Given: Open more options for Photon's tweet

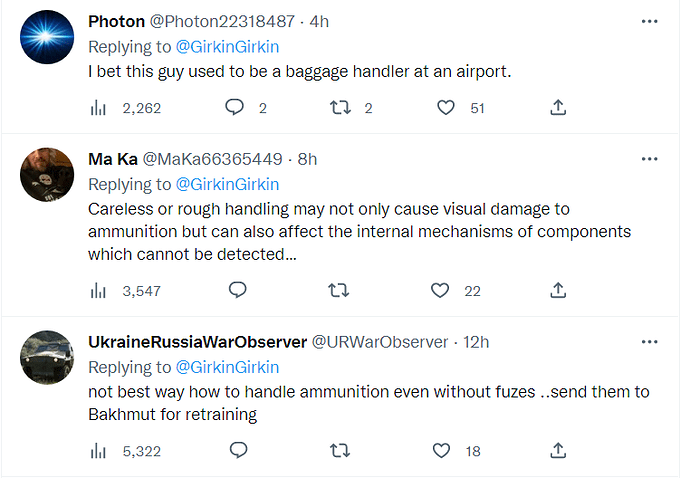Looking at the screenshot, I should click(x=650, y=22).
